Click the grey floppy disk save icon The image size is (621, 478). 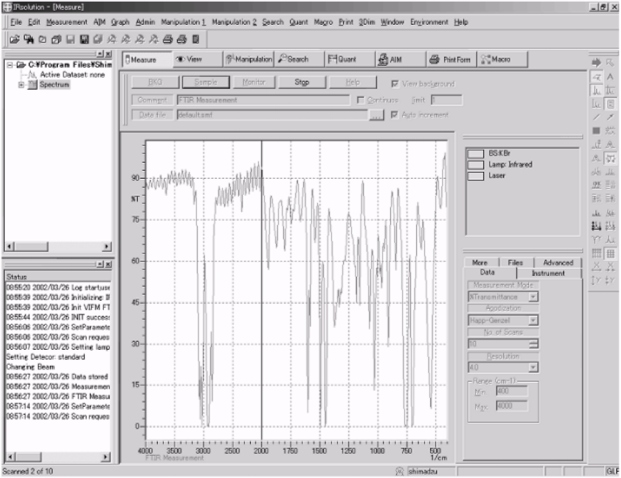[x=70, y=39]
